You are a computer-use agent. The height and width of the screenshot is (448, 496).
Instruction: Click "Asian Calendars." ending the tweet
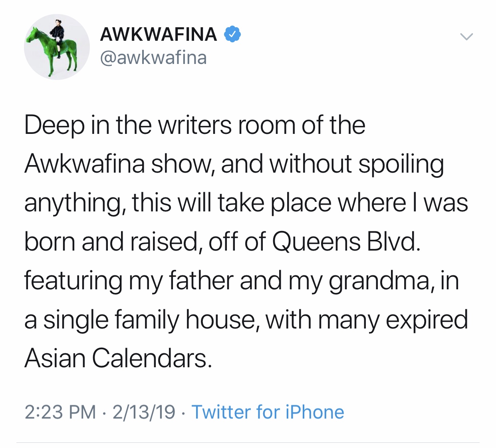coord(118,358)
